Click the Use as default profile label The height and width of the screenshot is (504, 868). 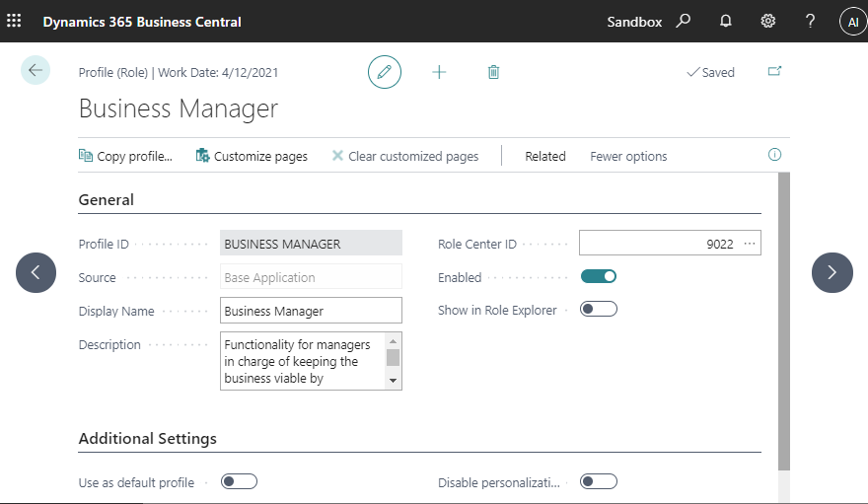coord(136,482)
